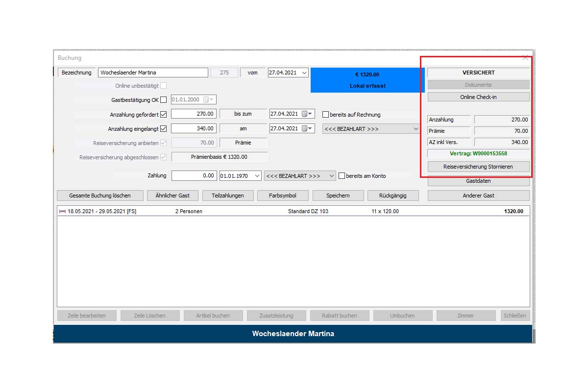Click Reiseversicherung Stornieren button
The height and width of the screenshot is (392, 588).
478,167
